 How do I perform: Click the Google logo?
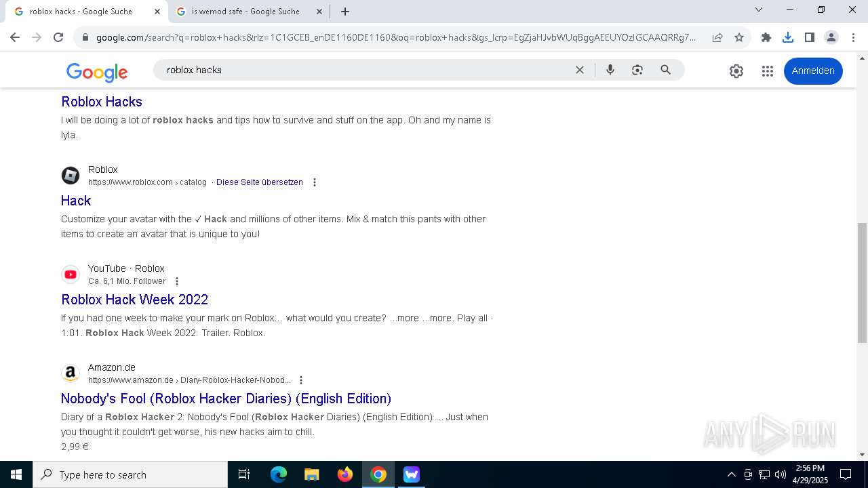97,72
